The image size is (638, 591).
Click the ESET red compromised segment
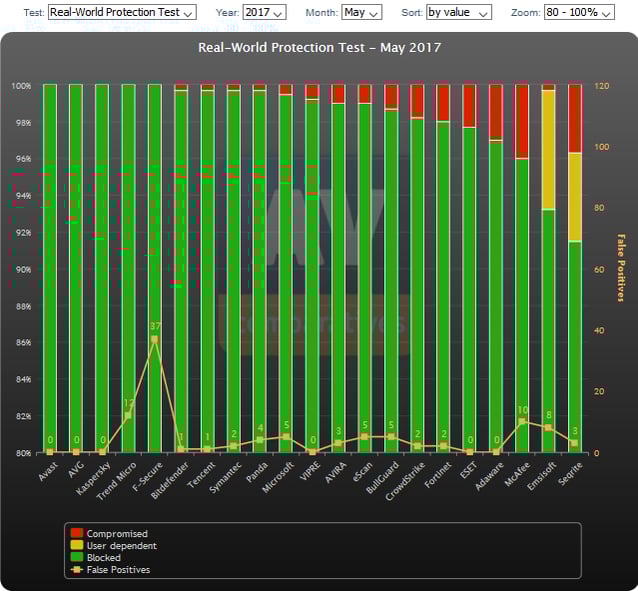tap(470, 106)
